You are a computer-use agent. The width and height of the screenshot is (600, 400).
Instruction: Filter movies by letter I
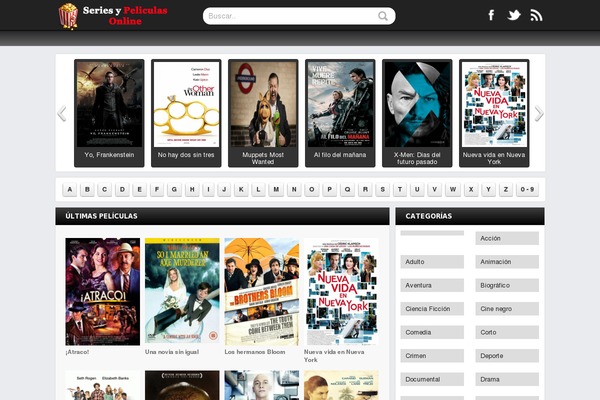click(x=208, y=189)
